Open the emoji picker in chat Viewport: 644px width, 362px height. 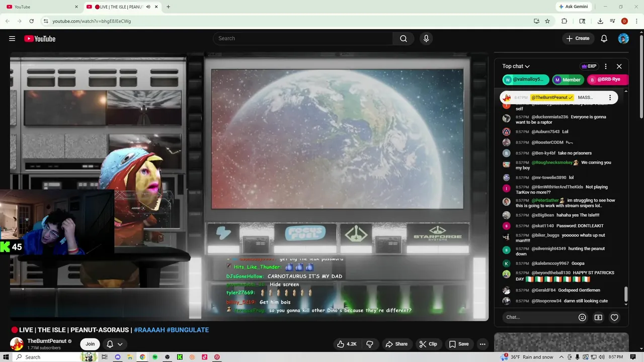pyautogui.click(x=582, y=317)
